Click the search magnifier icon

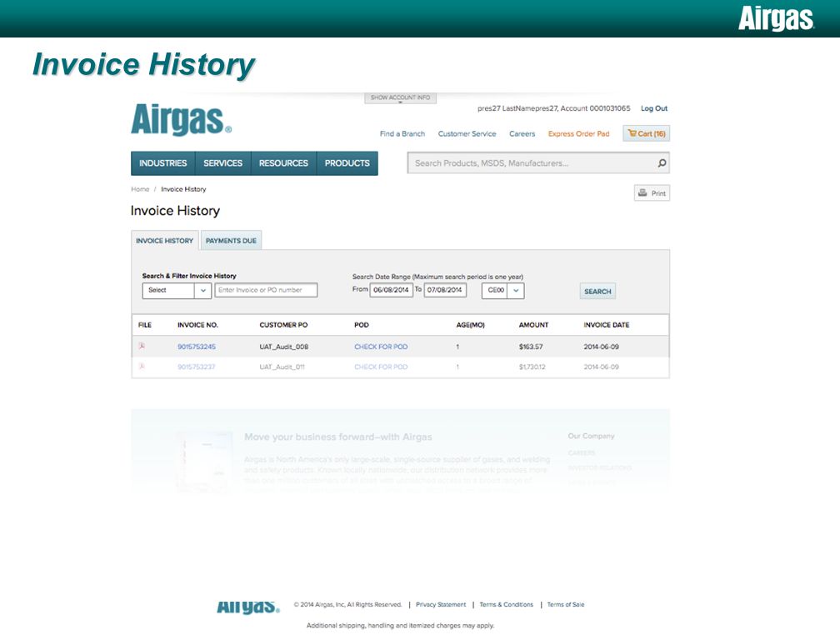(662, 162)
